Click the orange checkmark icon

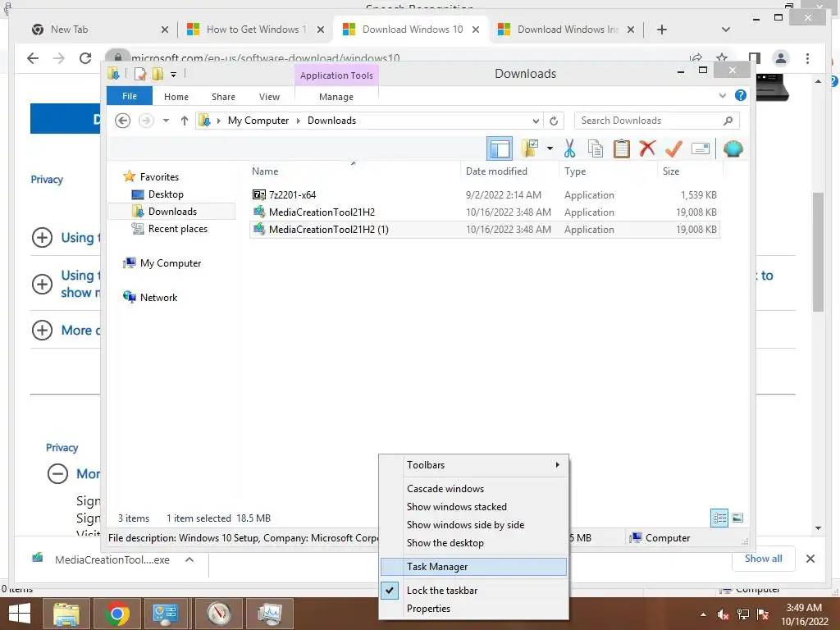point(673,148)
